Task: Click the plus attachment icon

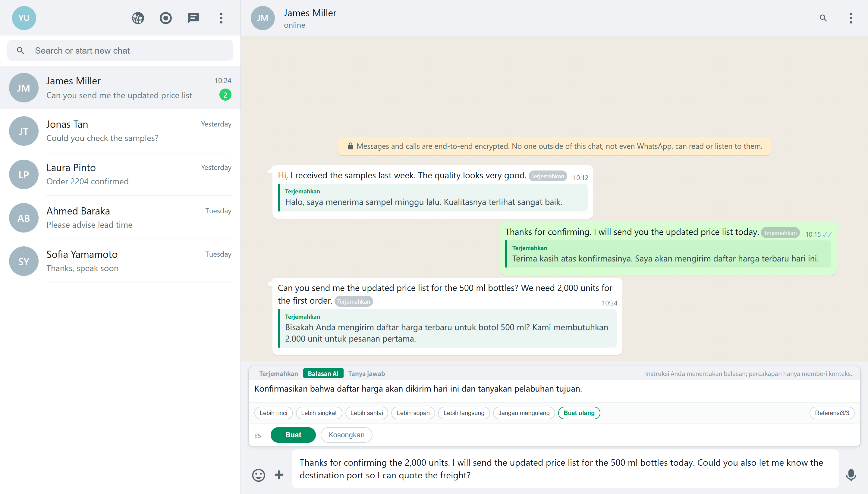Action: point(279,475)
